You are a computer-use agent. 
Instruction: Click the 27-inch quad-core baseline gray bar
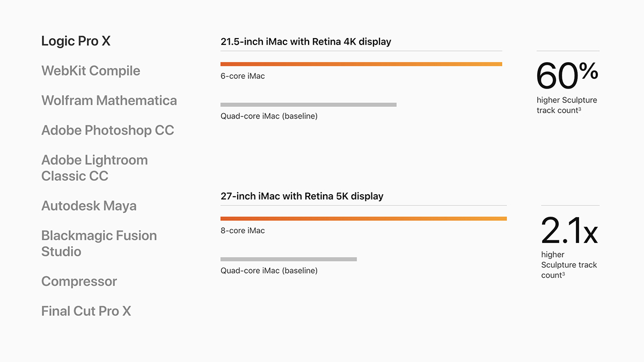tap(289, 259)
